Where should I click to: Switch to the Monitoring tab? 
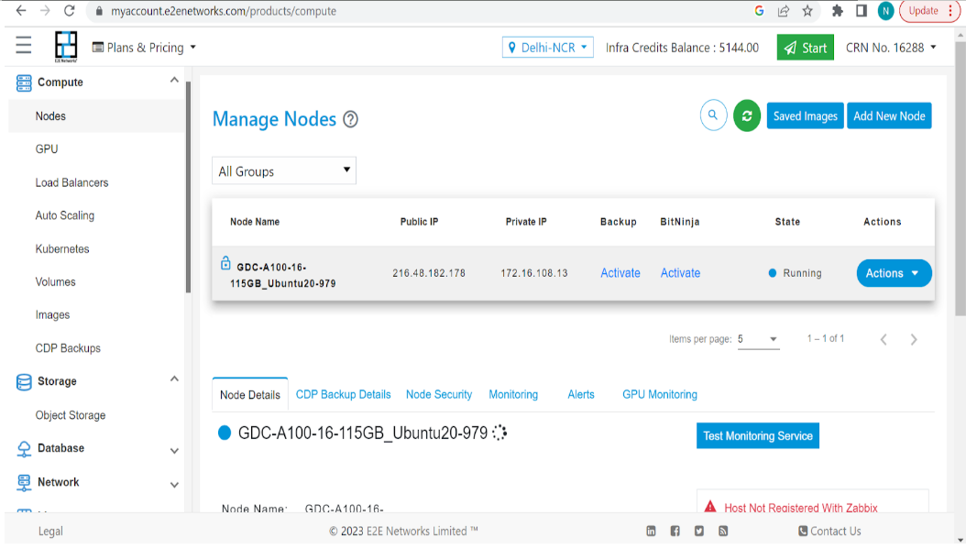pyautogui.click(x=513, y=394)
